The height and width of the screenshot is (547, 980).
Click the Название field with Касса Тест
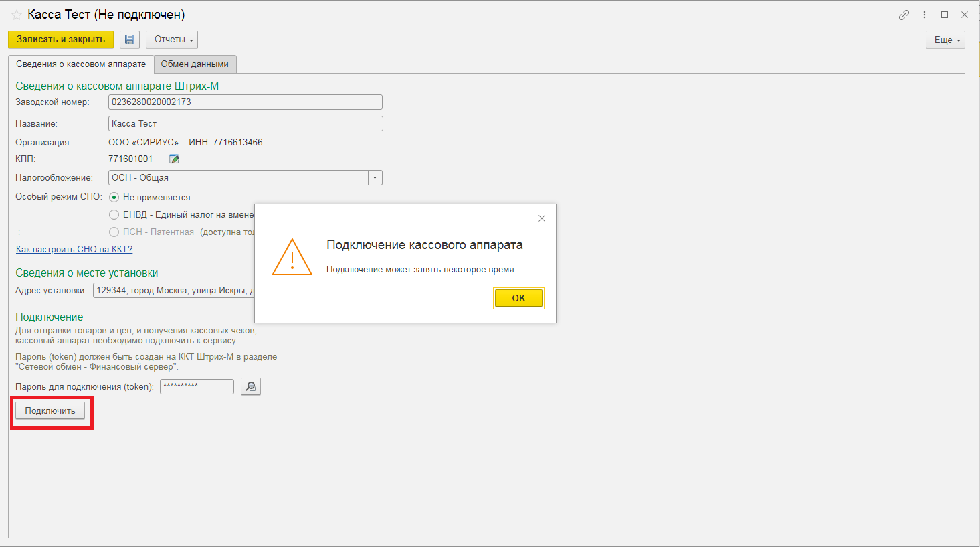click(x=246, y=123)
